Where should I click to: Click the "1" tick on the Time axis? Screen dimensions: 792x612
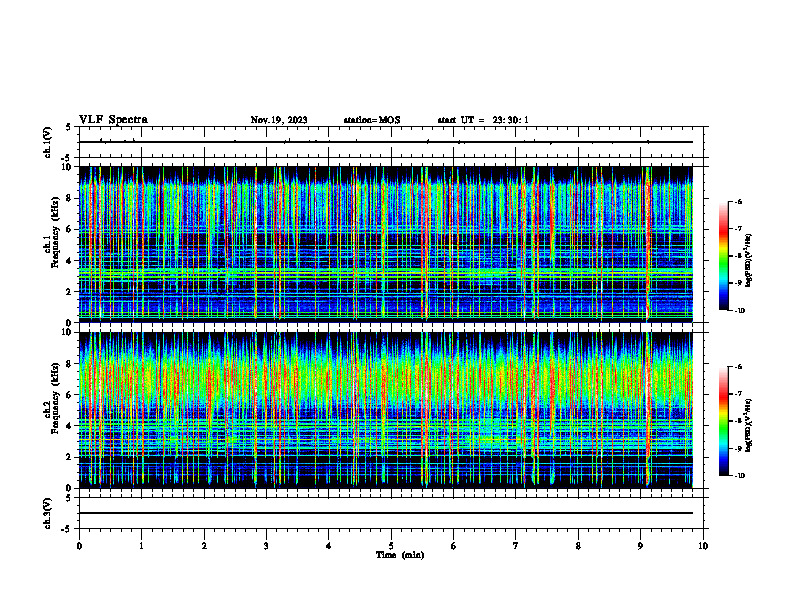pyautogui.click(x=141, y=546)
